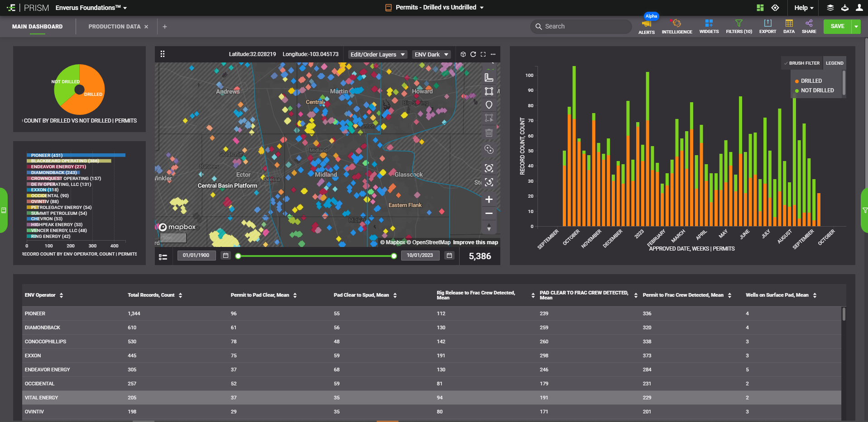Toggle Not Drilled series in legend
The image size is (868, 422).
pos(817,90)
